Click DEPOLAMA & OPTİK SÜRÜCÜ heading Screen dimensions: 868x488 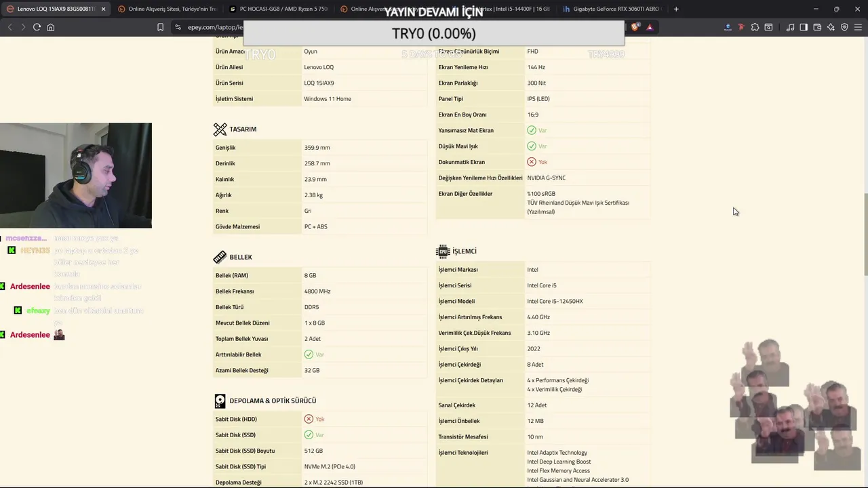point(273,401)
